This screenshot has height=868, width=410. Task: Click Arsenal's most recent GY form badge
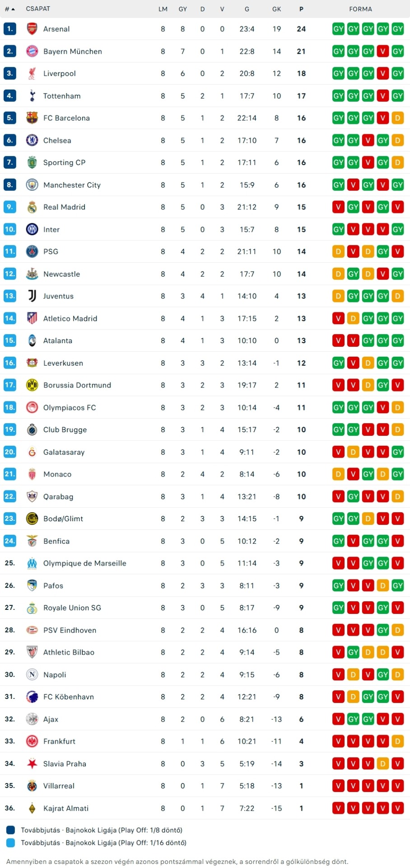(397, 29)
